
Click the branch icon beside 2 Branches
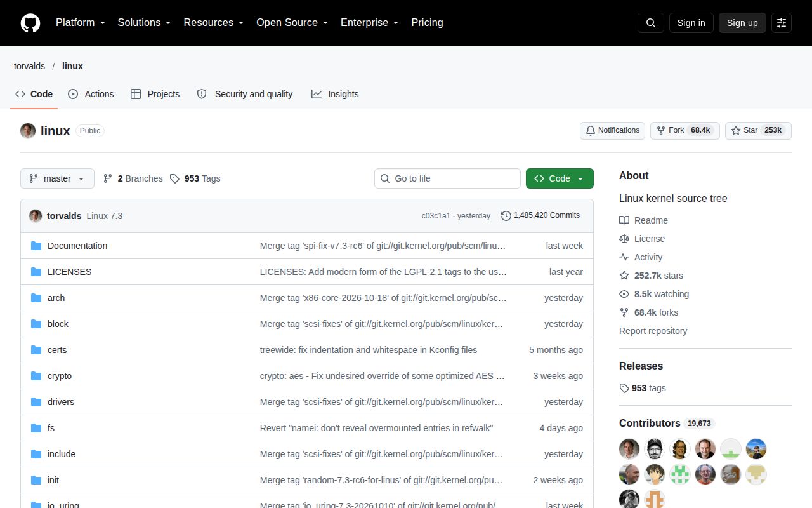(x=108, y=178)
